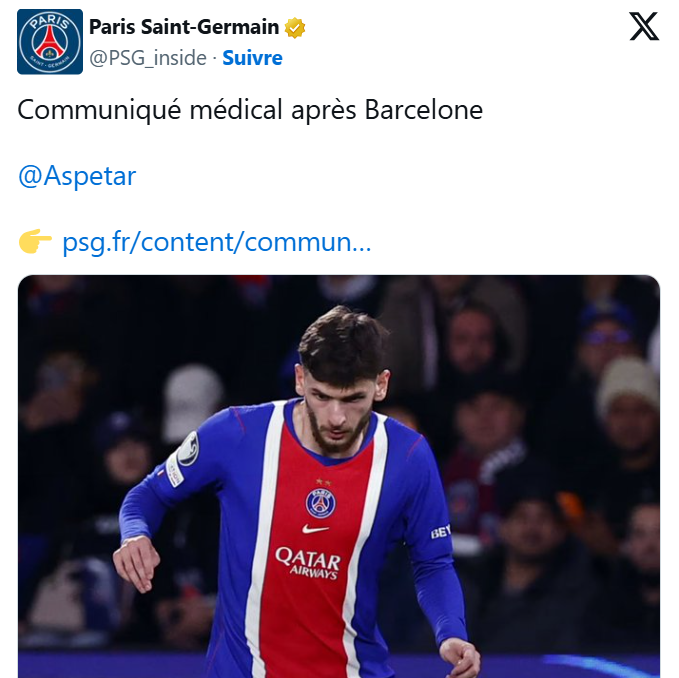This screenshot has height=678, width=679.
Task: Open the X logo link
Action: [644, 26]
